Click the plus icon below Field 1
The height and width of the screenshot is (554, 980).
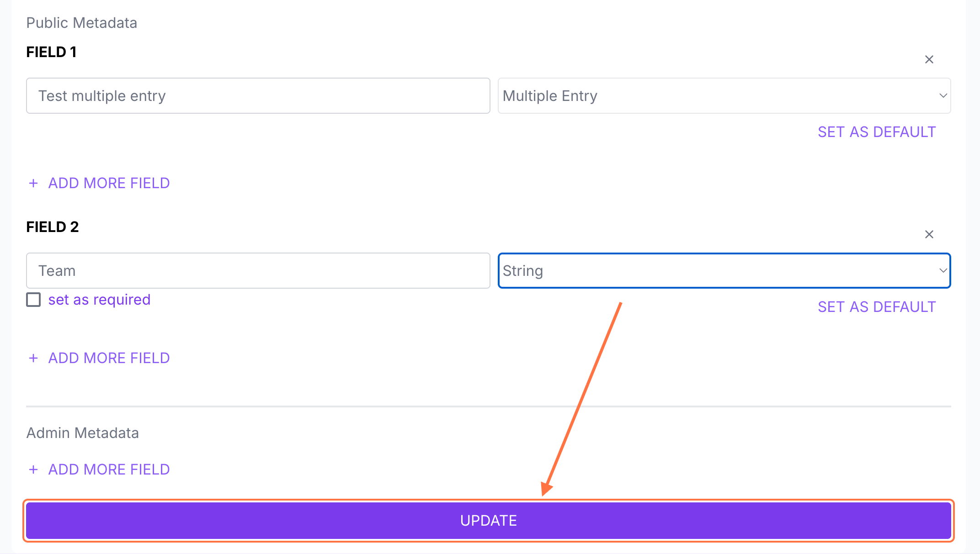coord(33,183)
